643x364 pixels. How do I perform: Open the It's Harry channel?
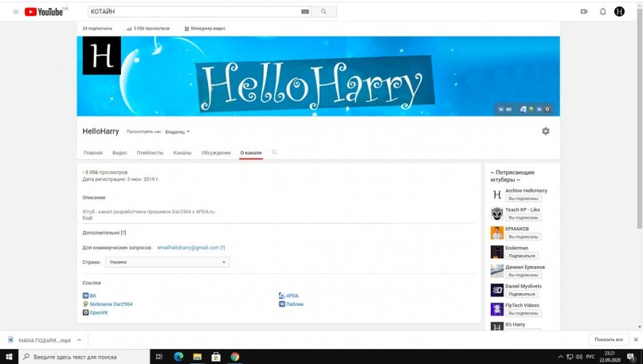coord(515,324)
